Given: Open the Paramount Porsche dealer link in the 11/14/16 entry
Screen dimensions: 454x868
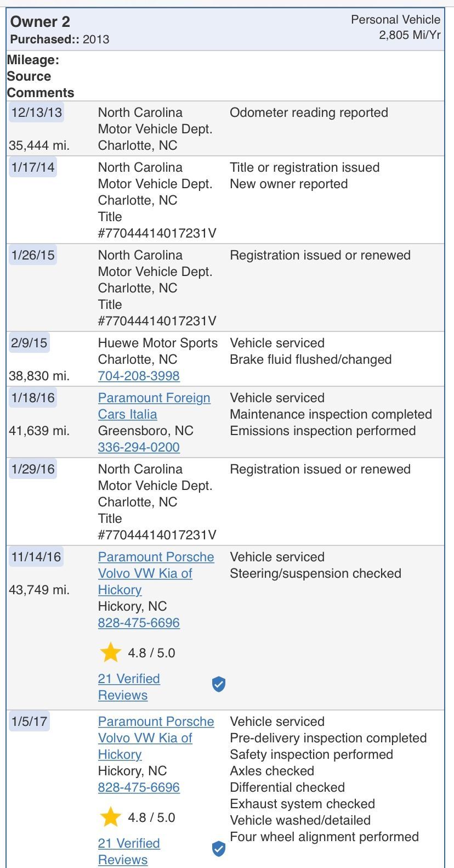Looking at the screenshot, I should (x=156, y=573).
